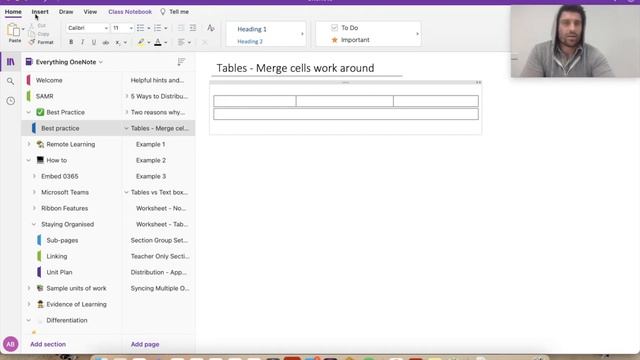This screenshot has height=360, width=640.
Task: Open the Everything OneNote notebook dropdown
Action: [x=64, y=62]
